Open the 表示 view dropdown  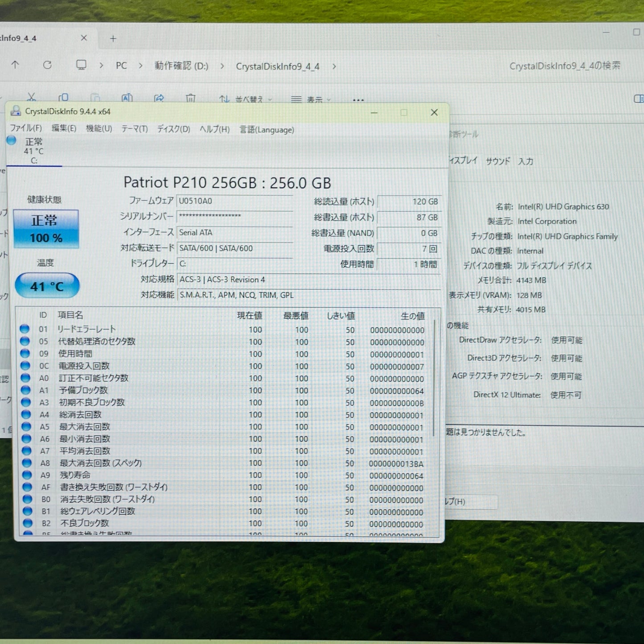pos(315,99)
